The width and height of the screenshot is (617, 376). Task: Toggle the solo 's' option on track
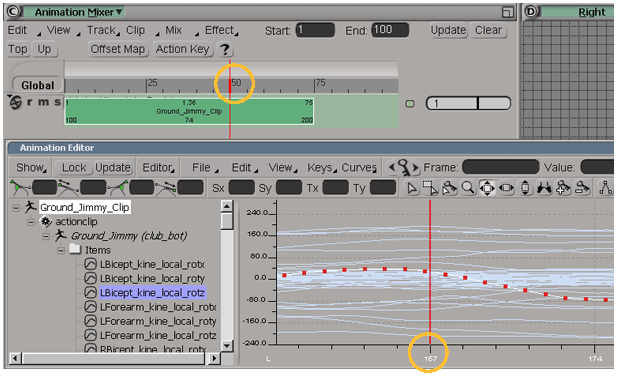tap(57, 102)
